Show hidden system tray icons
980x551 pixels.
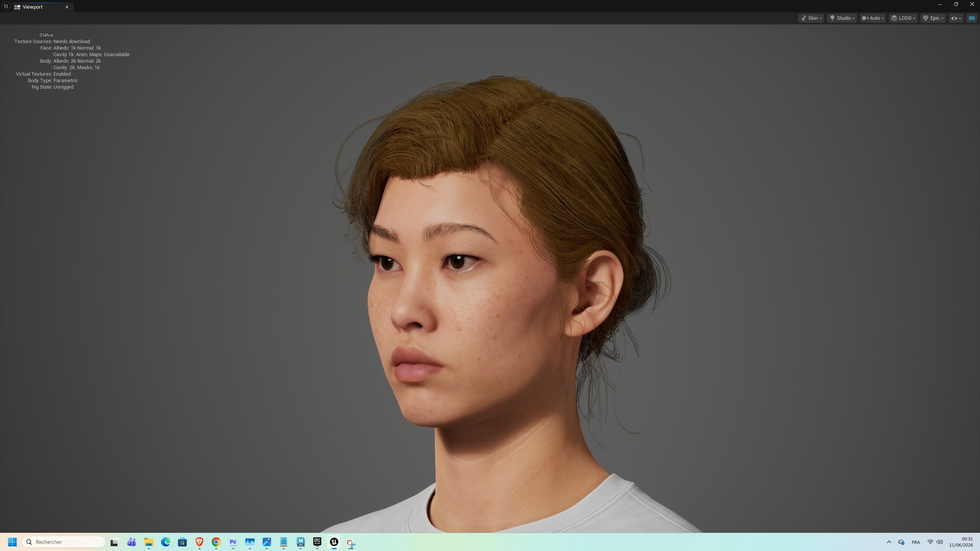click(889, 542)
